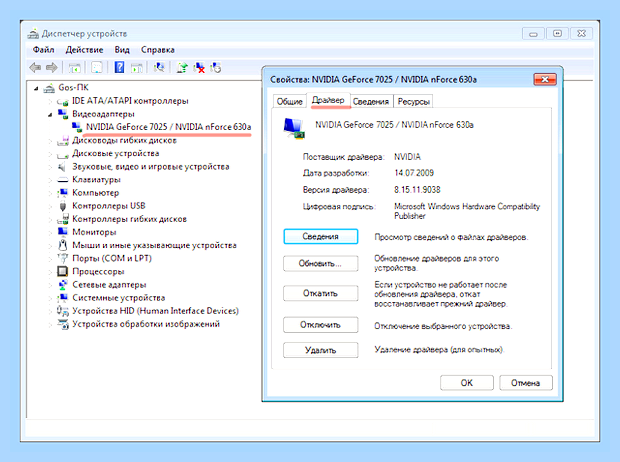The width and height of the screenshot is (620, 462).
Task: Expand the Клавиатуры branch
Action: [x=50, y=180]
